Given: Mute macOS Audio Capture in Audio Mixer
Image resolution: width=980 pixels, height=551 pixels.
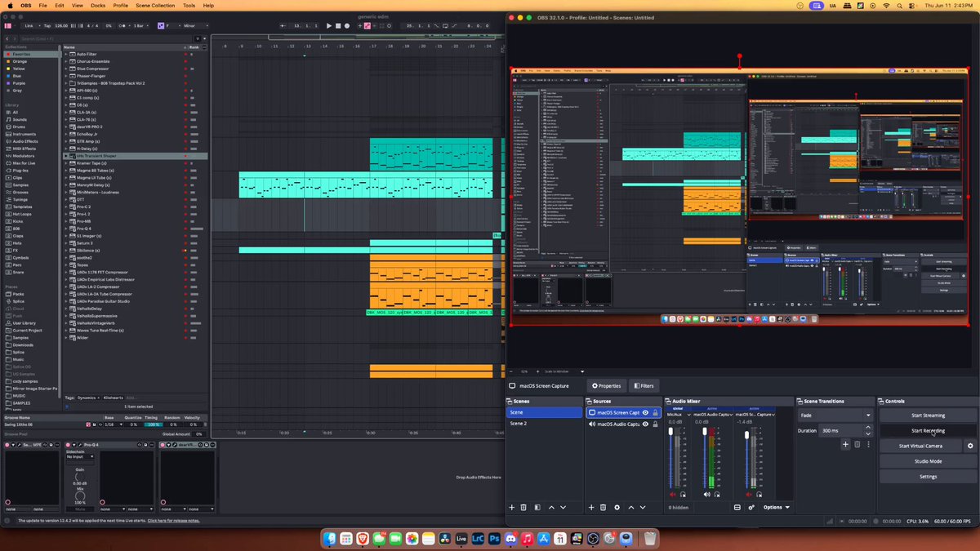Looking at the screenshot, I should tap(707, 495).
